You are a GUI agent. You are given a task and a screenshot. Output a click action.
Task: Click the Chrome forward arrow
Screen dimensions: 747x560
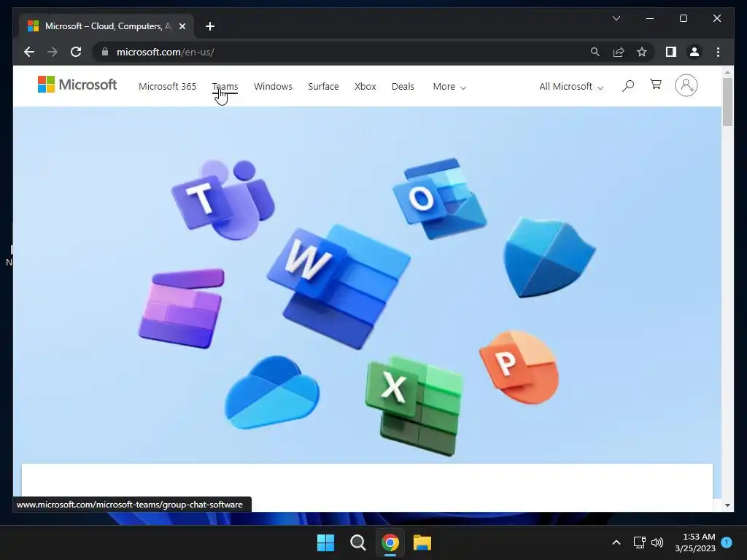coord(53,52)
